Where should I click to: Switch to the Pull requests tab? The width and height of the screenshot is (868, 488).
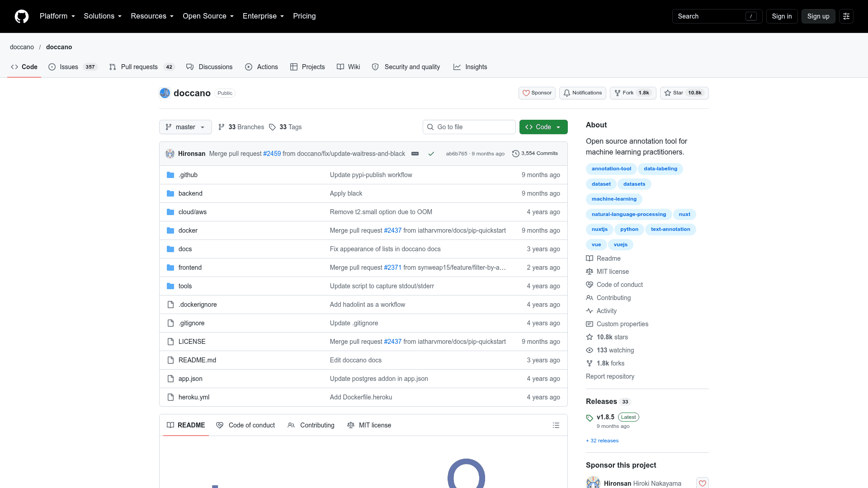[142, 67]
